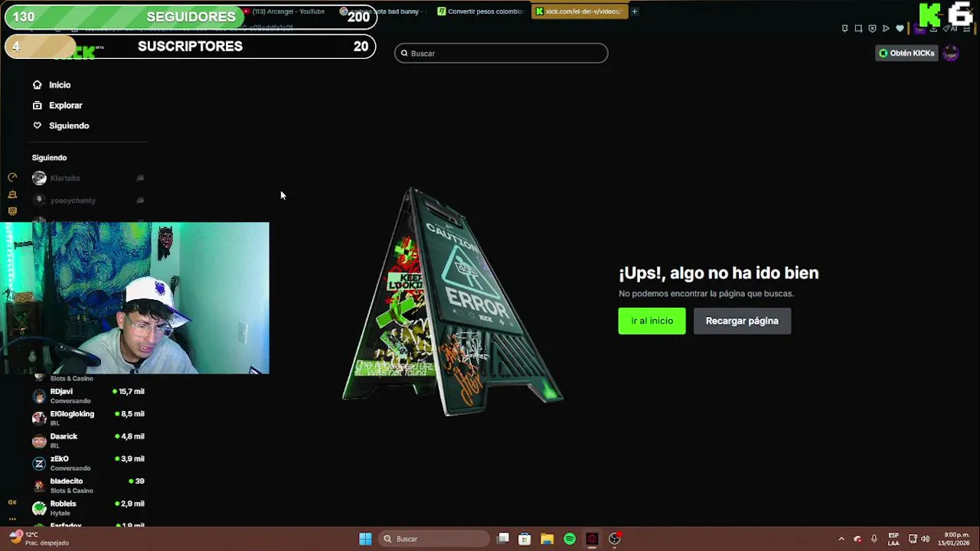Click the play icon in browser toolbar
The width and height of the screenshot is (980, 551).
[x=886, y=28]
